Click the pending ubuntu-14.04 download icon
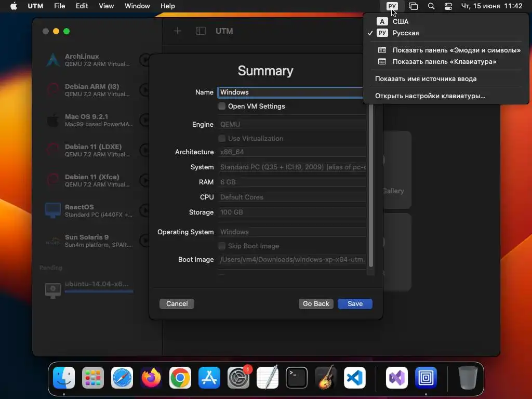The height and width of the screenshot is (399, 532). click(53, 291)
